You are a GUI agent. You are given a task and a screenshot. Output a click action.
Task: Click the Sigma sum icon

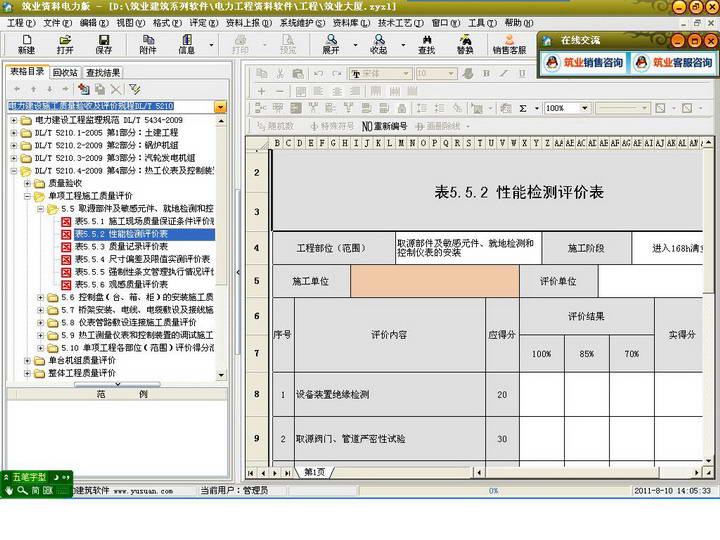523,108
